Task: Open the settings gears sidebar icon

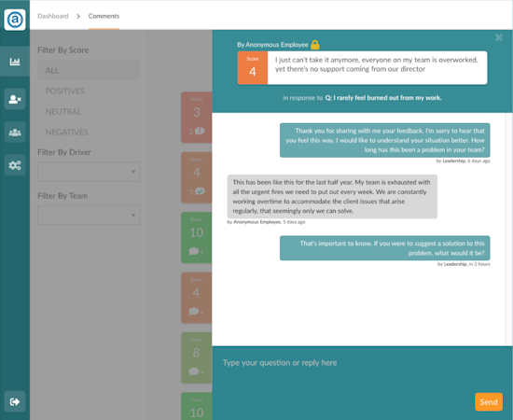Action: click(15, 165)
